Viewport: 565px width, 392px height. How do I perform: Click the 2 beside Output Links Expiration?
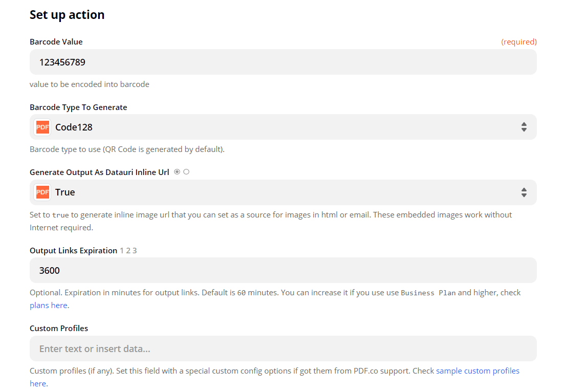128,250
